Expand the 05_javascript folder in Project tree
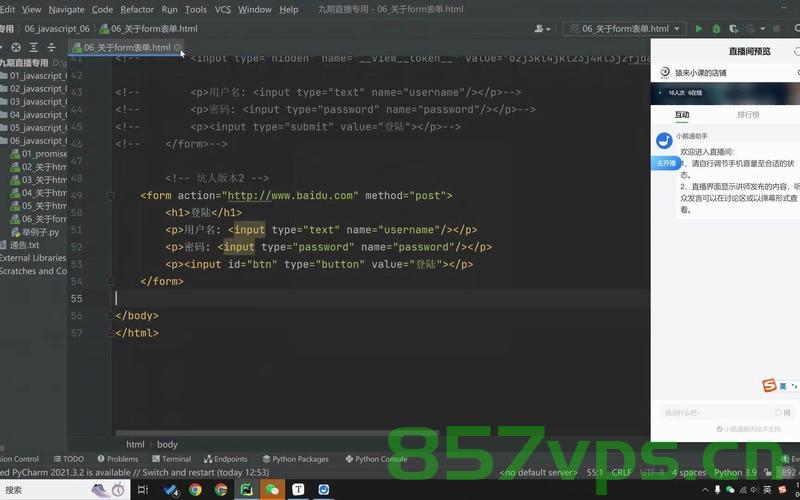Viewport: 800px width, 500px height. pyautogui.click(x=34, y=128)
